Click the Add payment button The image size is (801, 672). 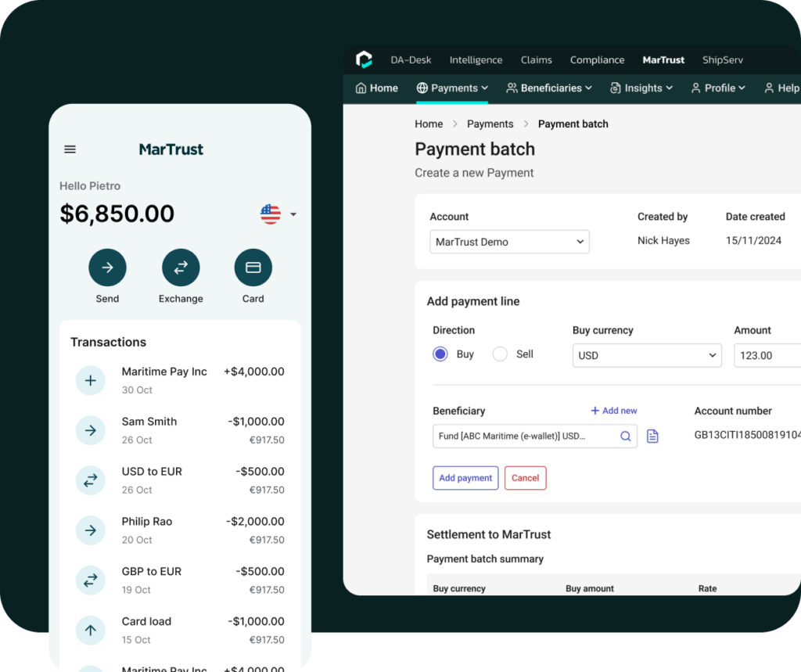[x=465, y=477]
